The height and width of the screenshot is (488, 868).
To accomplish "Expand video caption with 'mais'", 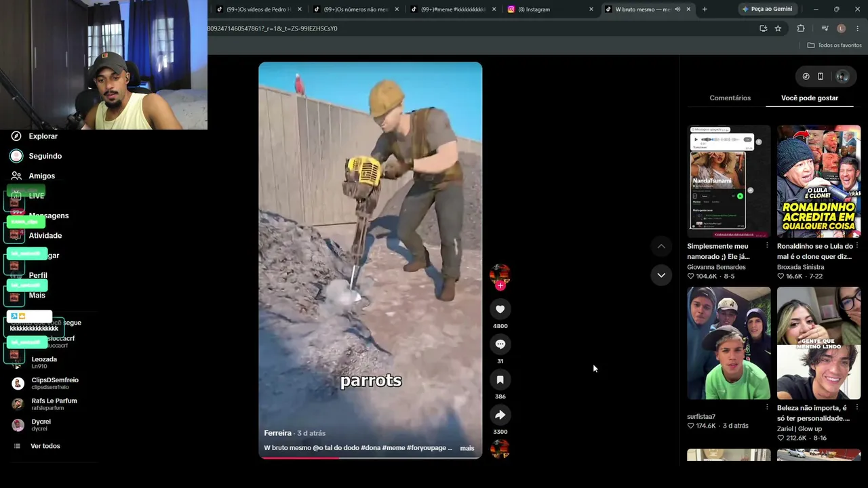I will [467, 448].
